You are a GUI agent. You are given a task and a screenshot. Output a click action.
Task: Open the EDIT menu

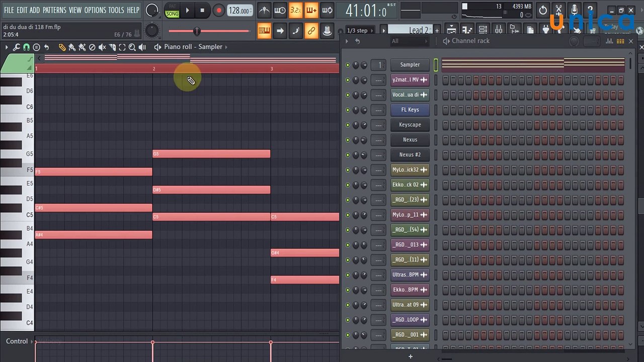point(22,10)
